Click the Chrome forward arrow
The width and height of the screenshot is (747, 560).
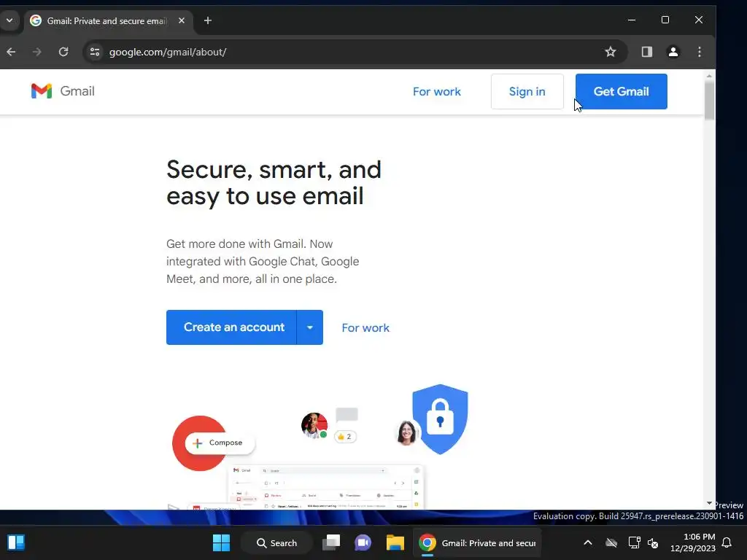point(36,52)
